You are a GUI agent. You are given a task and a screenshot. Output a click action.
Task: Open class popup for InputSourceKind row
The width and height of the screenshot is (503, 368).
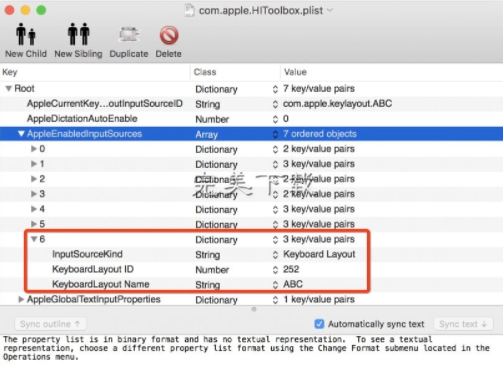pyautogui.click(x=275, y=255)
